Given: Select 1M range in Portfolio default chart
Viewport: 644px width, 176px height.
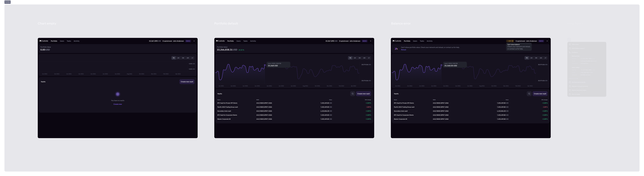Looking at the screenshot, I should point(355,58).
